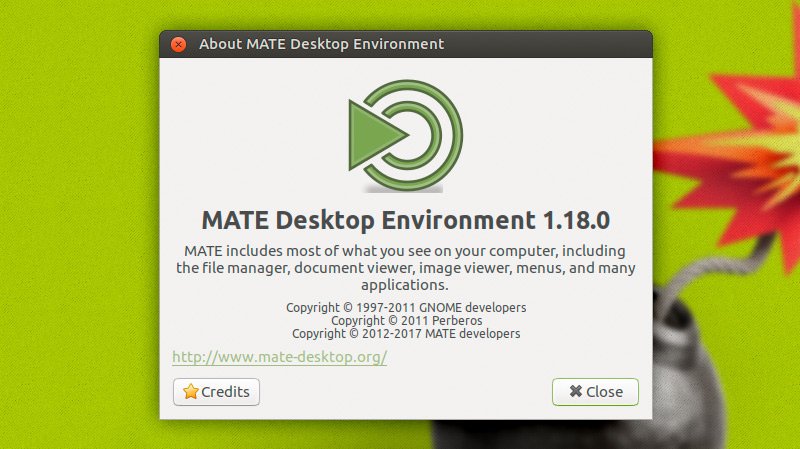Select the 2012-2017 MATE developers copyright line

[x=406, y=333]
